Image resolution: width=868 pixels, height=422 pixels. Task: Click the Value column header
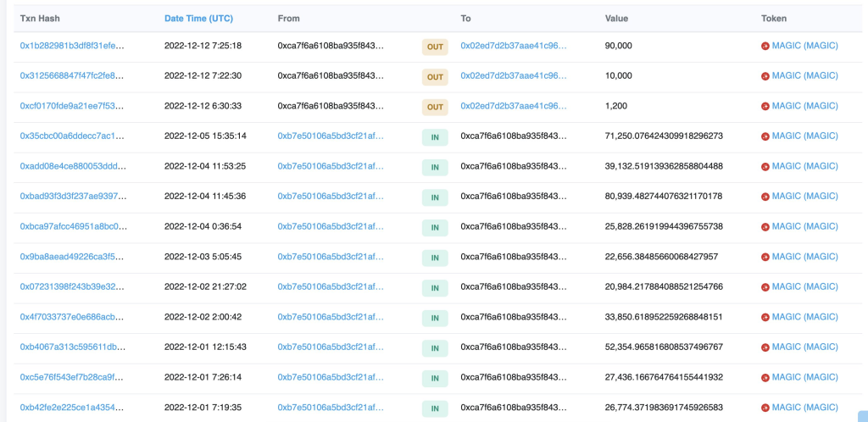pyautogui.click(x=617, y=19)
